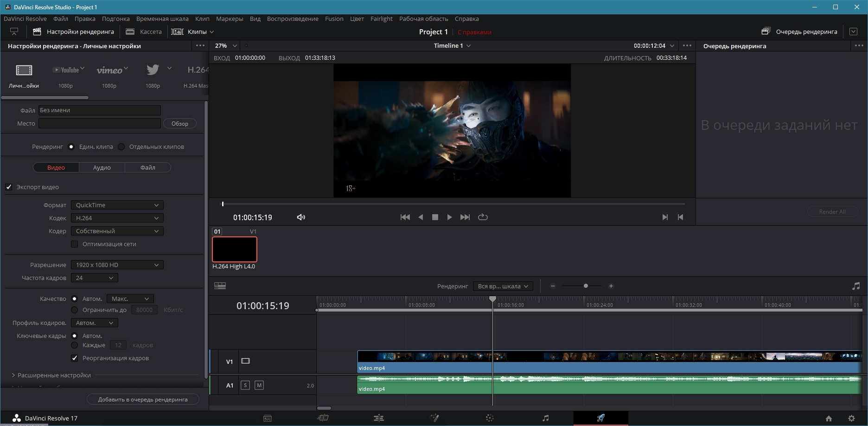Click Добавить в очередь рендеринга button

(x=143, y=399)
